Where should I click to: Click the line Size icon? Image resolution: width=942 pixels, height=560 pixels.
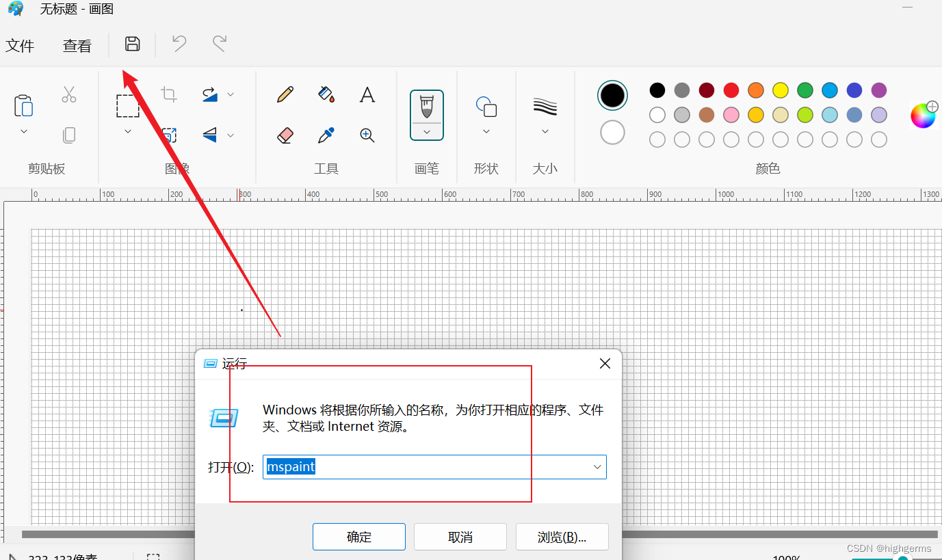tap(545, 106)
